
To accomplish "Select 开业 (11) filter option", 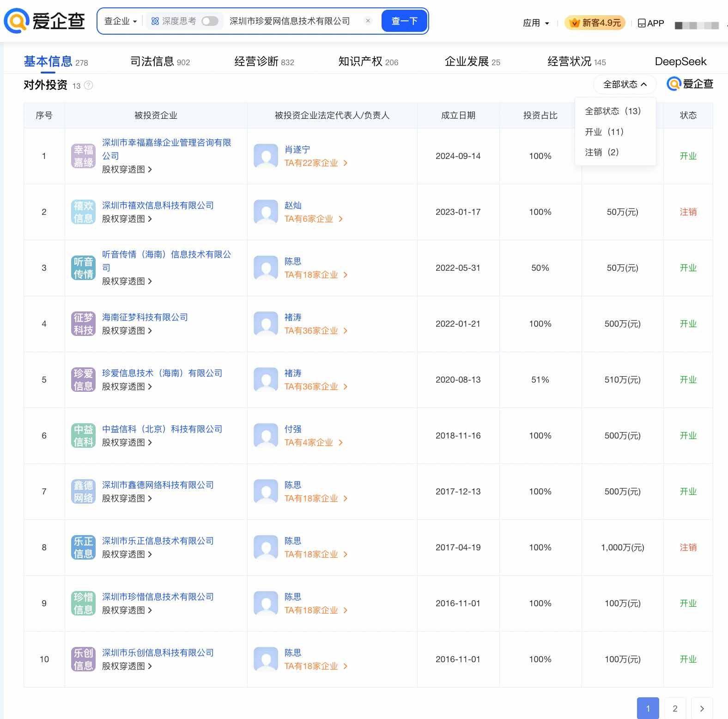I will click(x=604, y=132).
